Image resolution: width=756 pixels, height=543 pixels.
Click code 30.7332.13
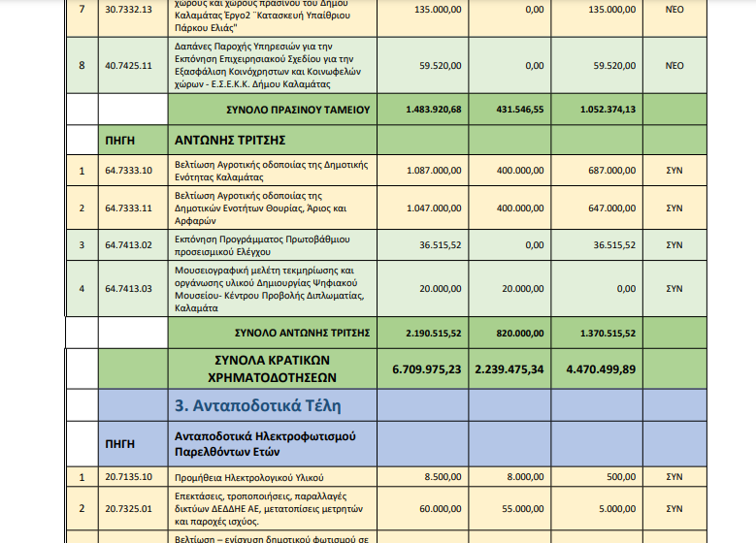(128, 9)
